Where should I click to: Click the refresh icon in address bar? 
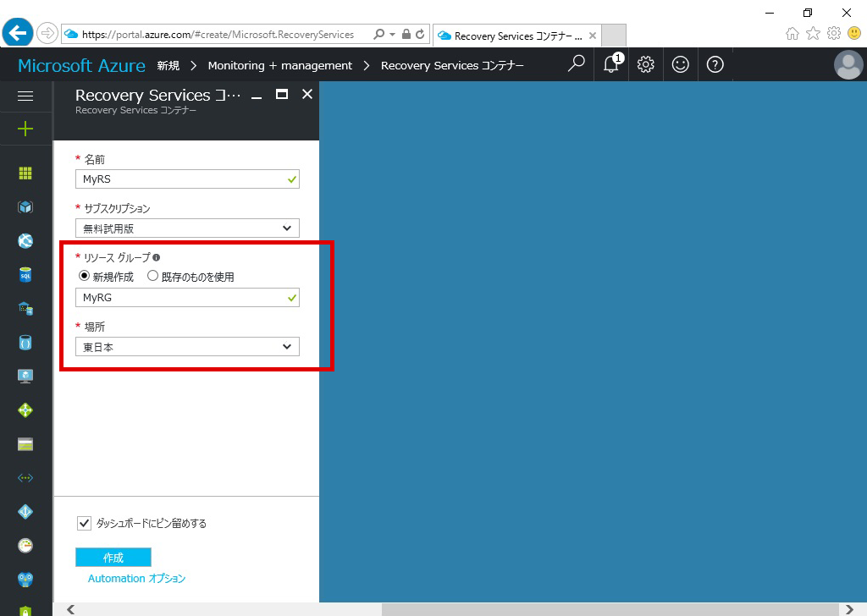pyautogui.click(x=420, y=34)
